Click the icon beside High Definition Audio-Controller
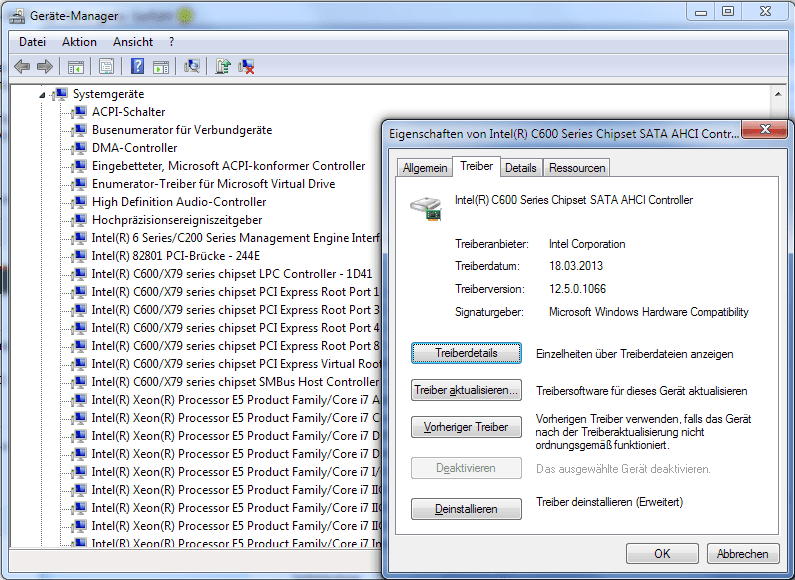 79,202
